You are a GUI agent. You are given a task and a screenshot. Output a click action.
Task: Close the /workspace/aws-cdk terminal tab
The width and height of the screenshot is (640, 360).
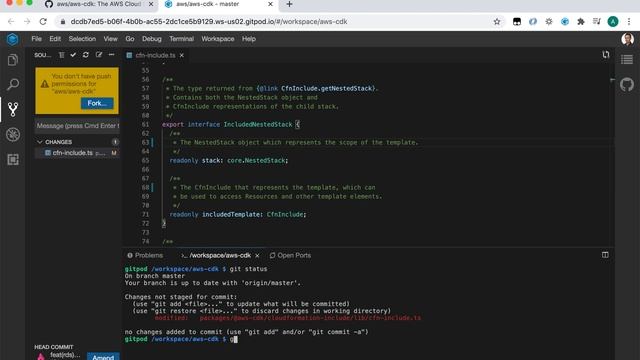(x=257, y=256)
